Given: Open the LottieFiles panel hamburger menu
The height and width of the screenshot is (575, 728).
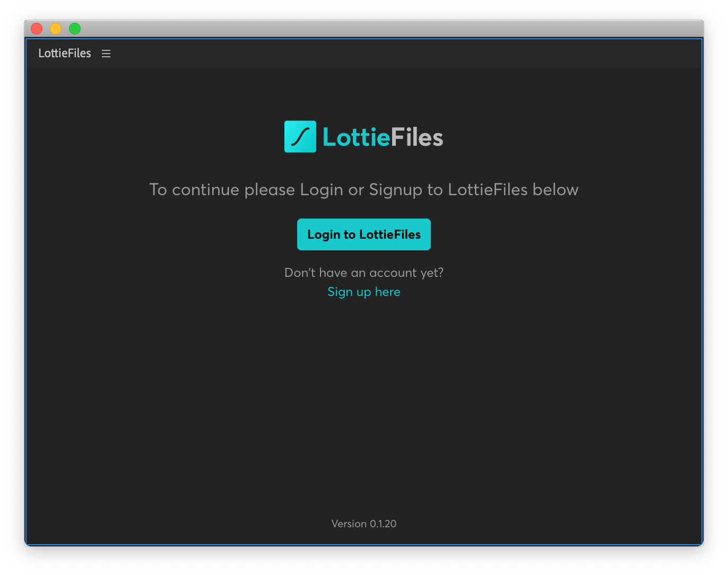Looking at the screenshot, I should click(106, 54).
